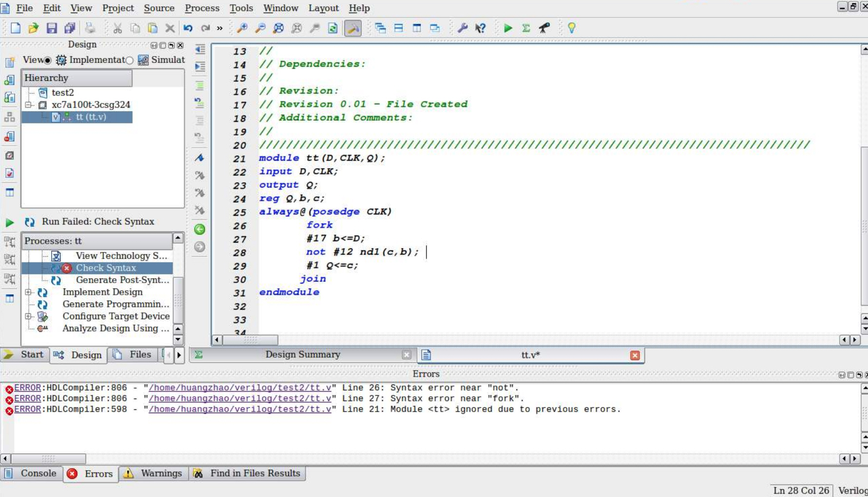The height and width of the screenshot is (497, 868).
Task: Click the Open file toolbar icon
Action: pos(33,28)
